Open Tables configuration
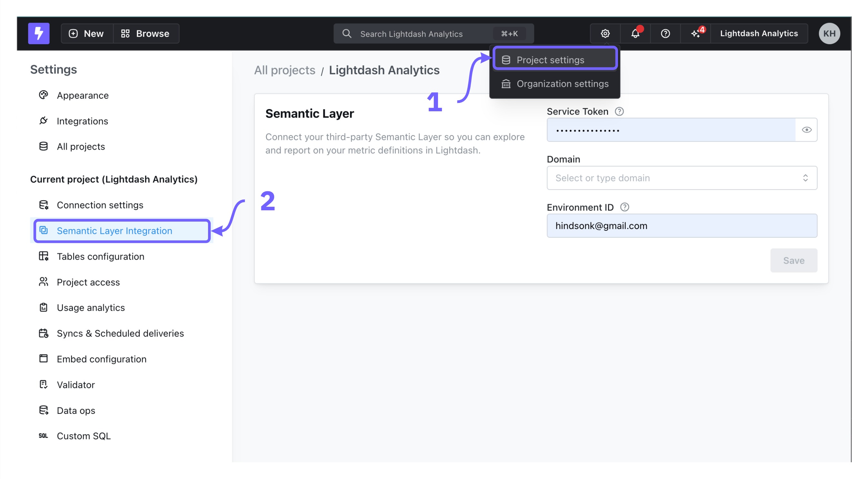The height and width of the screenshot is (479, 868). pos(121,256)
